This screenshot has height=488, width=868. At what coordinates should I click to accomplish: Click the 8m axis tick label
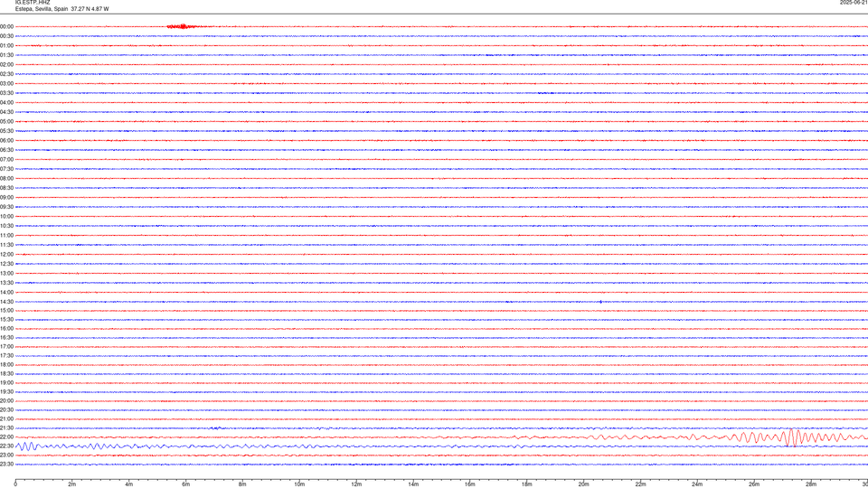pos(242,484)
